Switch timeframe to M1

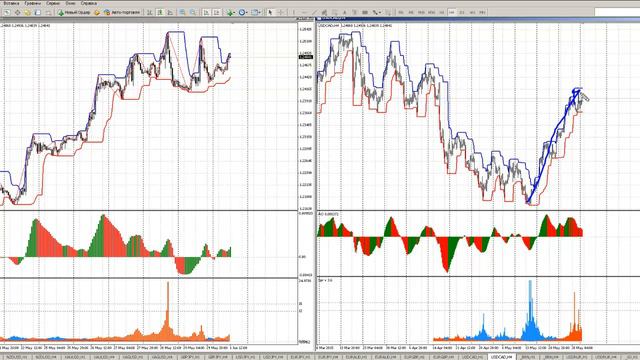coord(401,13)
